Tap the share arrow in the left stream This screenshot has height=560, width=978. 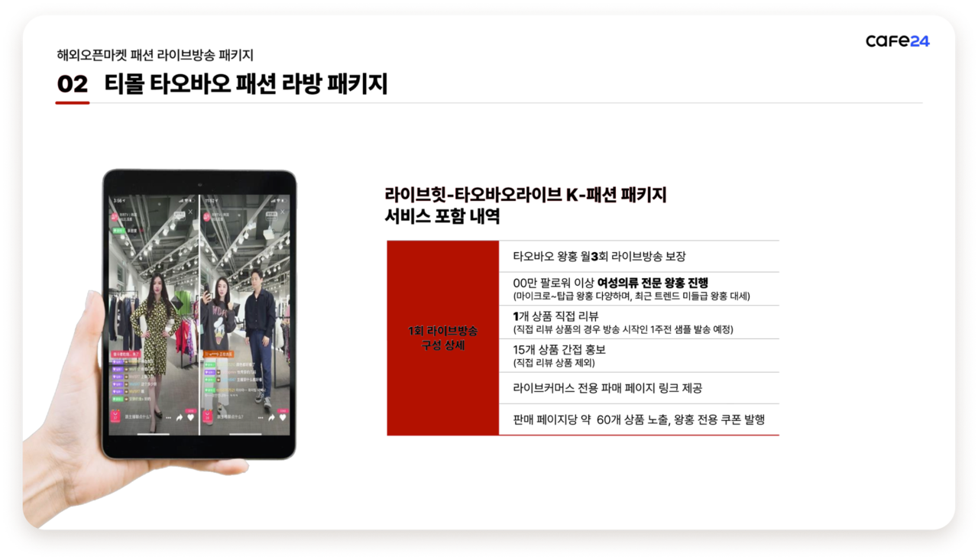(x=180, y=418)
